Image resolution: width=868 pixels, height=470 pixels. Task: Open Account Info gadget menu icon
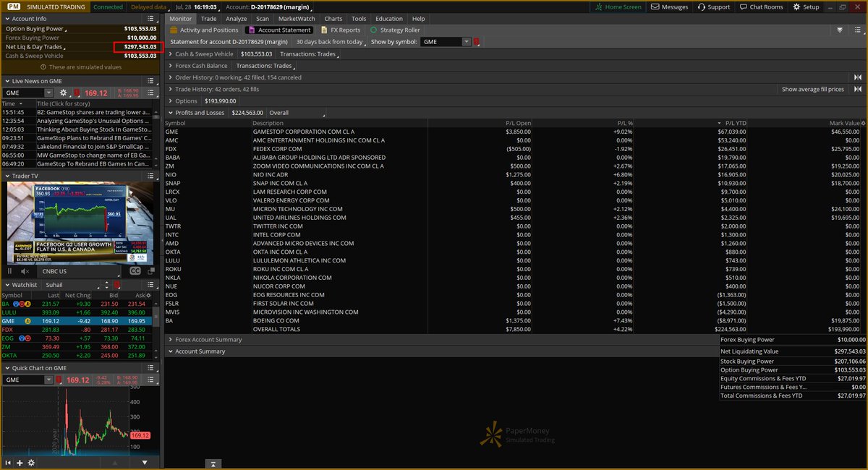click(x=150, y=18)
